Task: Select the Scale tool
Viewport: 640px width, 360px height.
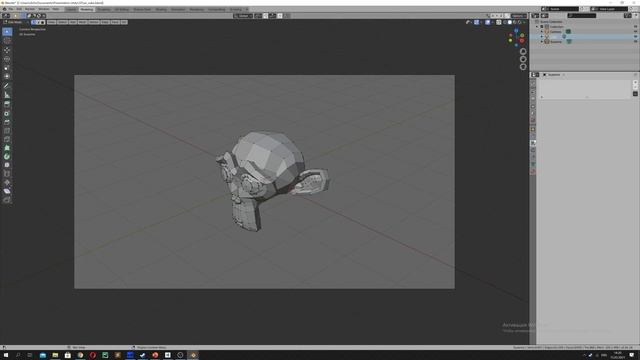Action: tap(7, 68)
